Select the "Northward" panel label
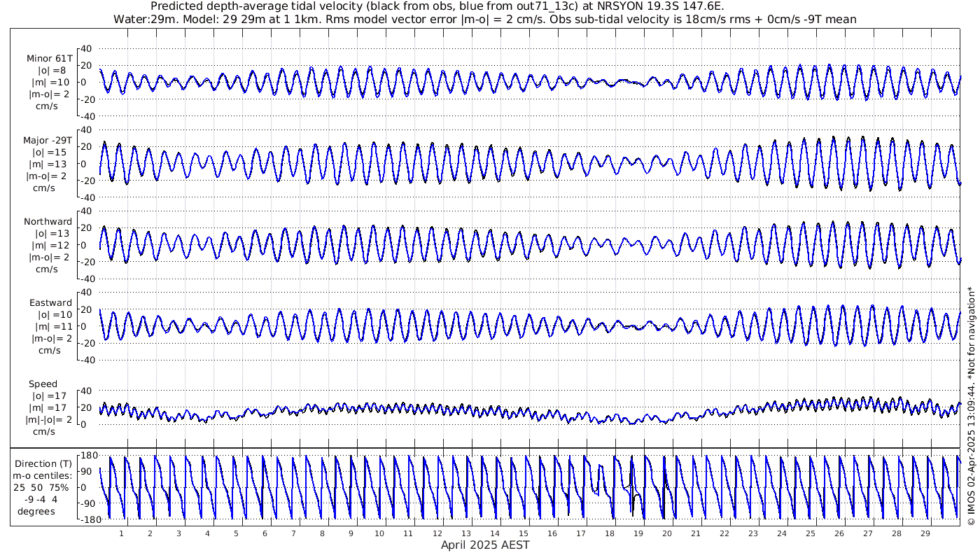Screen dimensions: 980x560 pos(48,221)
